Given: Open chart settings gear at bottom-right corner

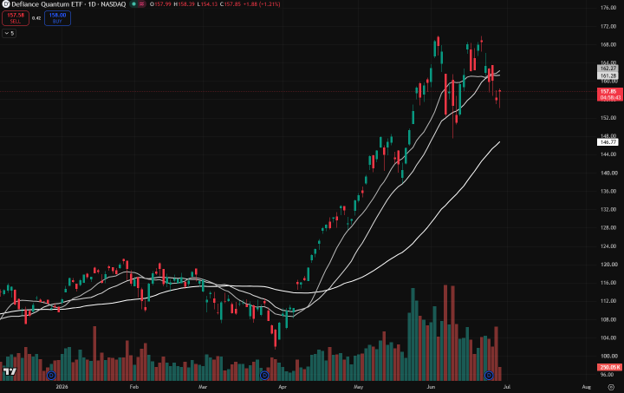Looking at the screenshot, I should [611, 387].
